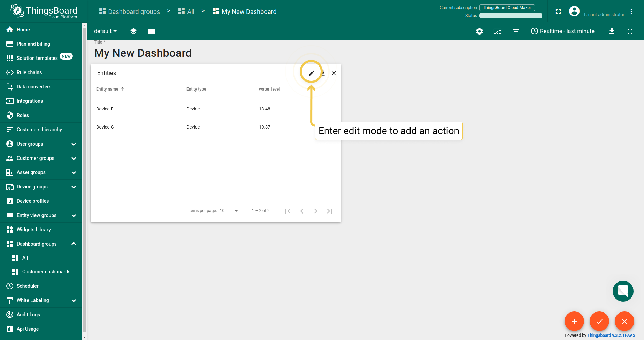The height and width of the screenshot is (340, 644).
Task: Discard changes with orange X button
Action: (624, 321)
